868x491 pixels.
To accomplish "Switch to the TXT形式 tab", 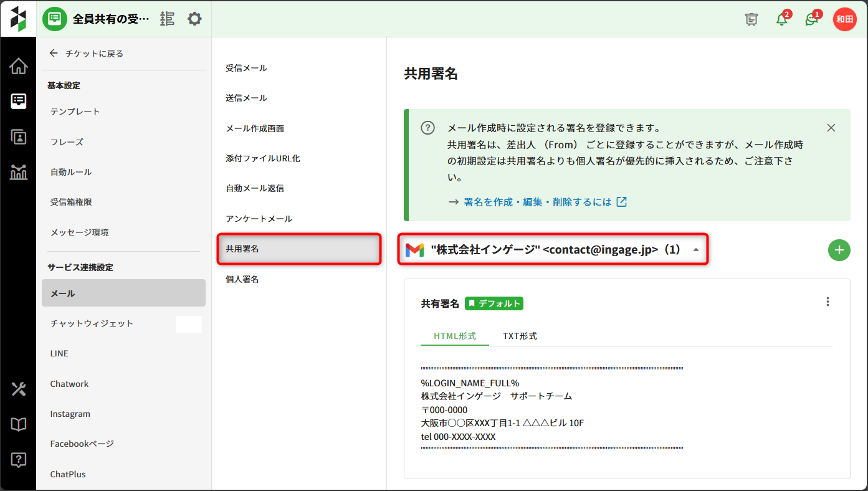I will point(520,336).
